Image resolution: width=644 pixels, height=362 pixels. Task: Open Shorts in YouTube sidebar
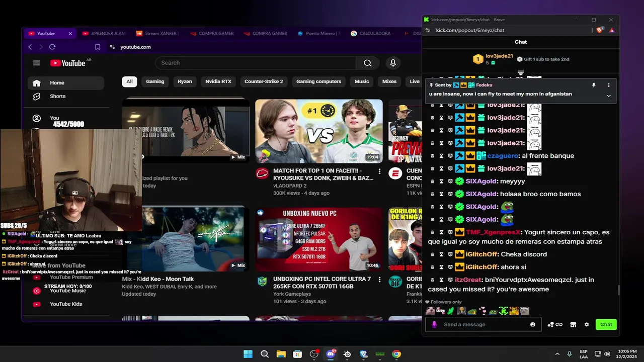(65, 96)
